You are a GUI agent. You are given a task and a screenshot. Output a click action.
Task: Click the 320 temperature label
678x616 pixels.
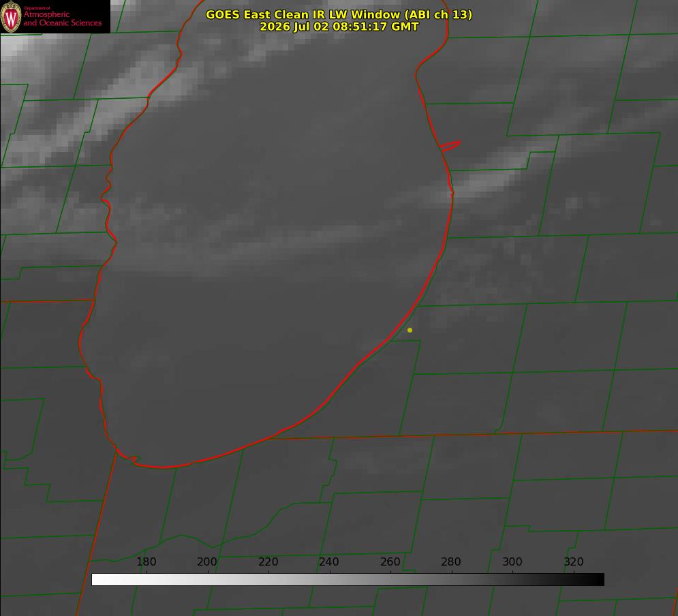[x=574, y=561]
